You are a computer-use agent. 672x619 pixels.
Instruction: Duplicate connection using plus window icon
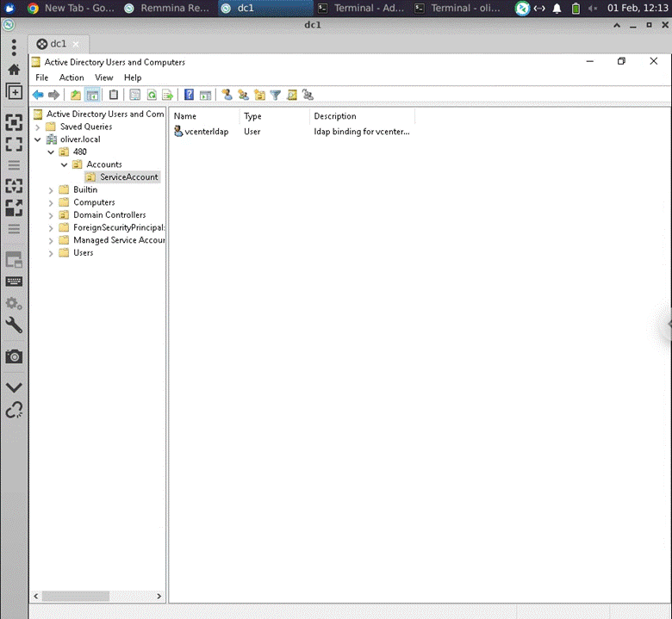pyautogui.click(x=14, y=91)
